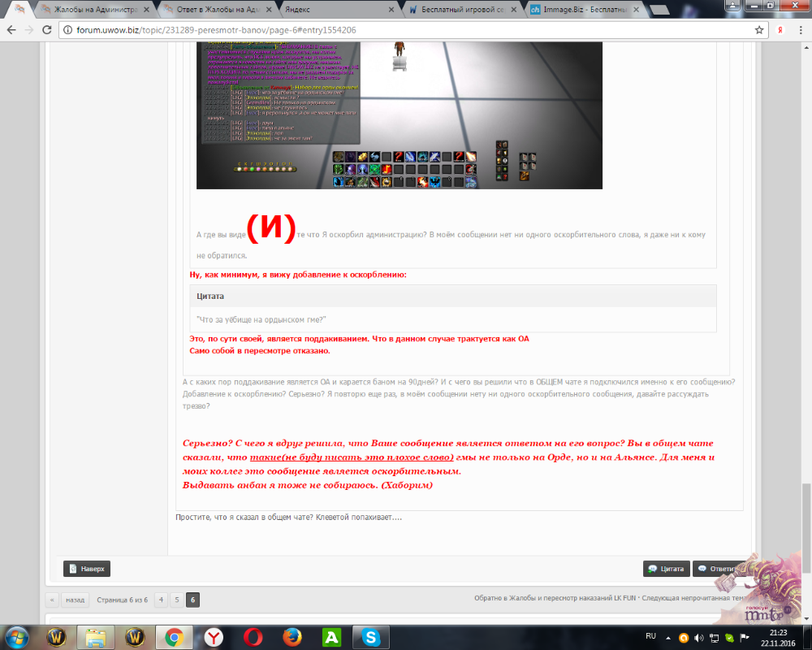Switch to the Immage.Biz tab
The width and height of the screenshot is (812, 650).
click(x=582, y=10)
